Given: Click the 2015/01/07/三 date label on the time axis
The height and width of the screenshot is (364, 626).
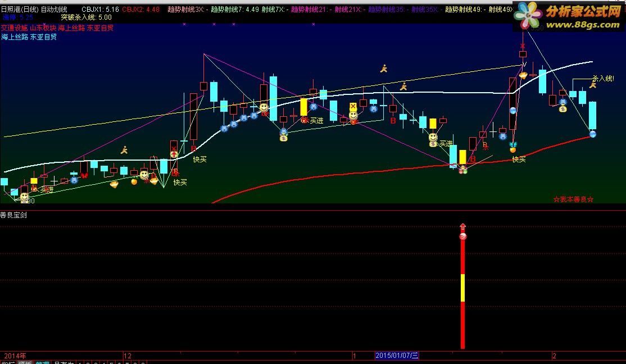Looking at the screenshot, I should (x=397, y=355).
